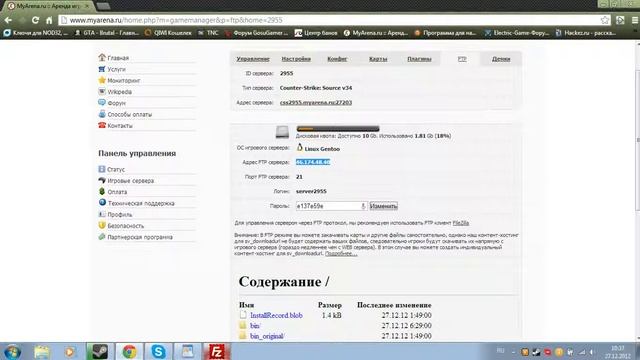Open the Подробнее link
This screenshot has height=360, width=640.
click(341, 253)
